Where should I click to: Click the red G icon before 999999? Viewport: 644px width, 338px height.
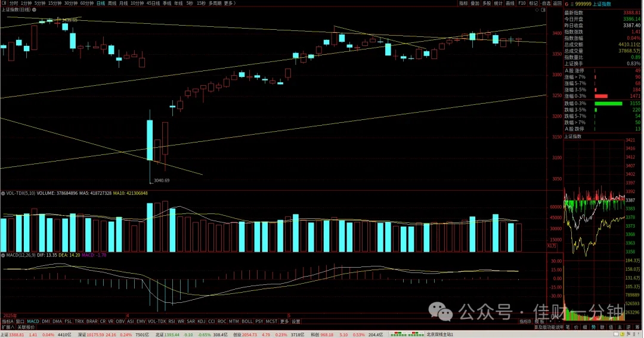[566, 4]
